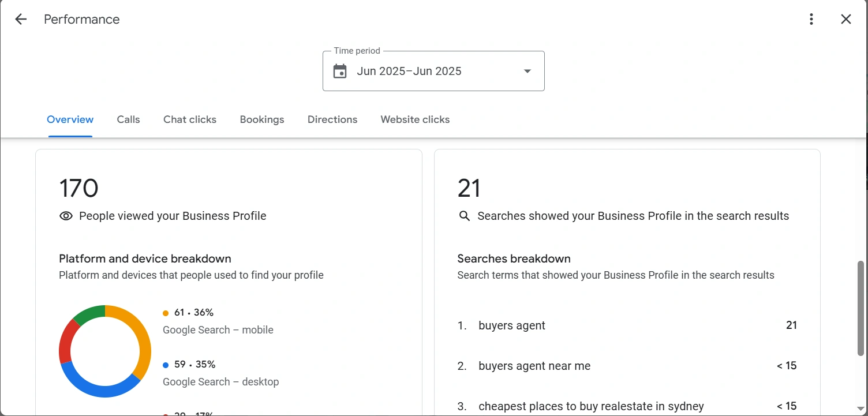Open the Chat clicks tab

pos(190,119)
